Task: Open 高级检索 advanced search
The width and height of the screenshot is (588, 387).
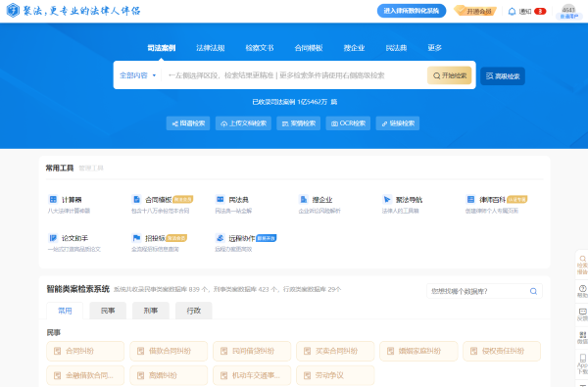Action: 503,76
